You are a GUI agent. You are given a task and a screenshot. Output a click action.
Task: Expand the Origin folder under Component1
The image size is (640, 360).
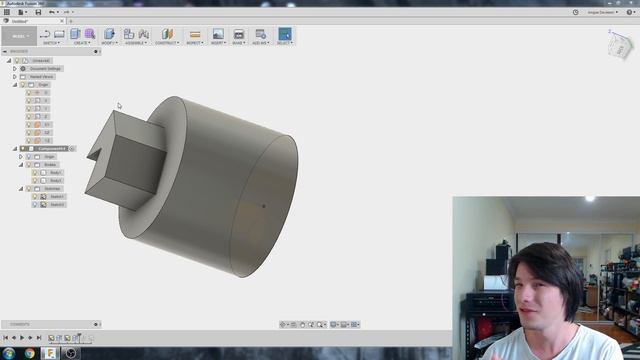(21, 156)
